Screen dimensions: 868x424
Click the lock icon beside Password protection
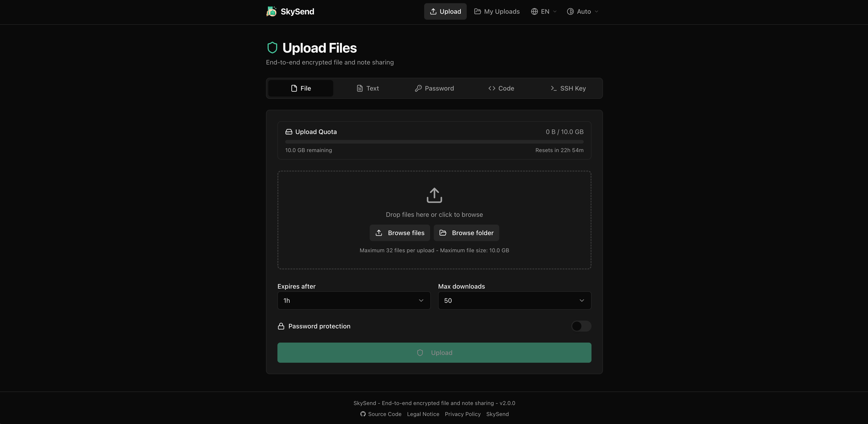coord(281,326)
